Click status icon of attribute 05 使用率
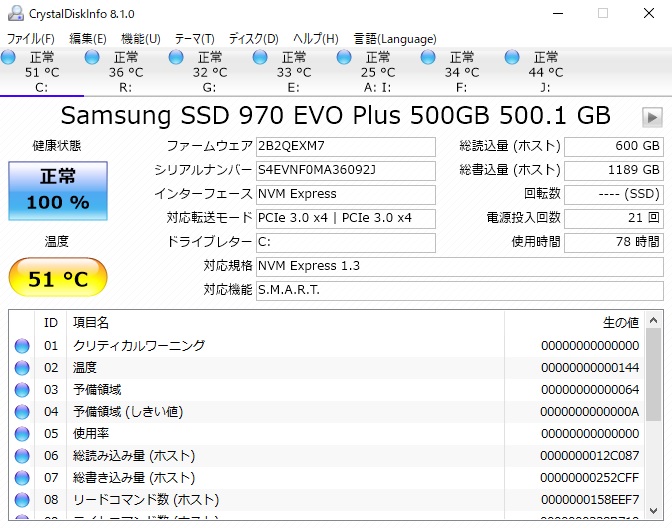Screen dimensions: 672x528 click(22, 434)
